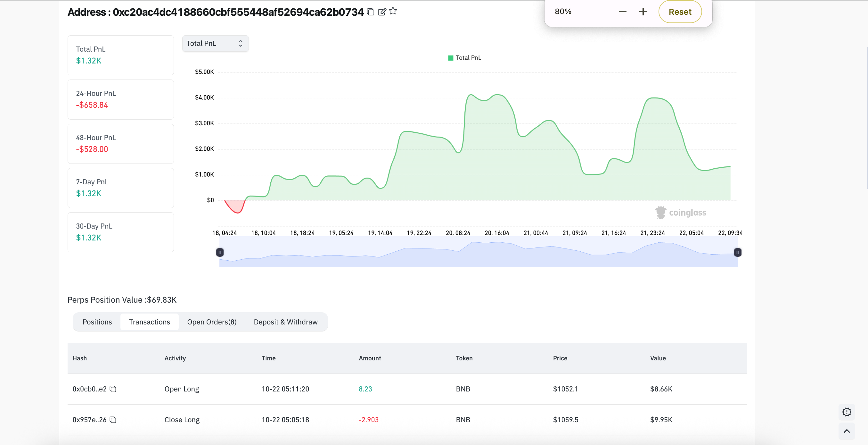Increase zoom with the plus icon
Image resolution: width=868 pixels, height=445 pixels.
click(643, 12)
